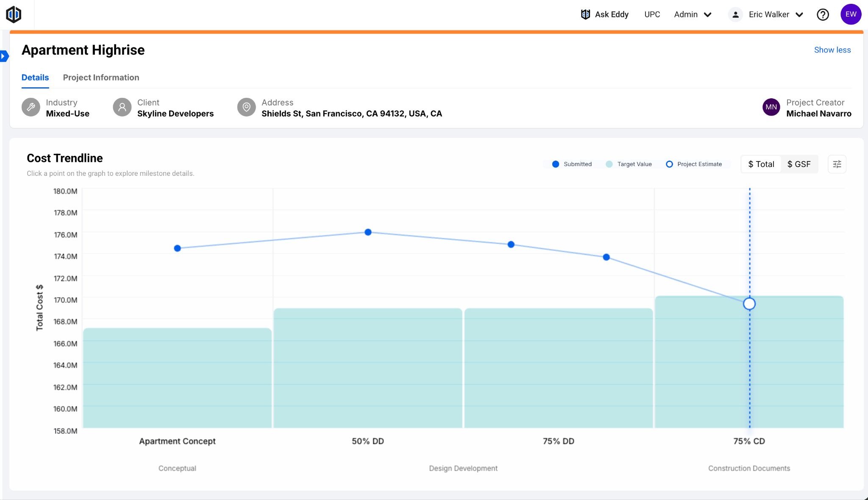Click the MN project creator avatar
The height and width of the screenshot is (500, 868).
pos(771,107)
